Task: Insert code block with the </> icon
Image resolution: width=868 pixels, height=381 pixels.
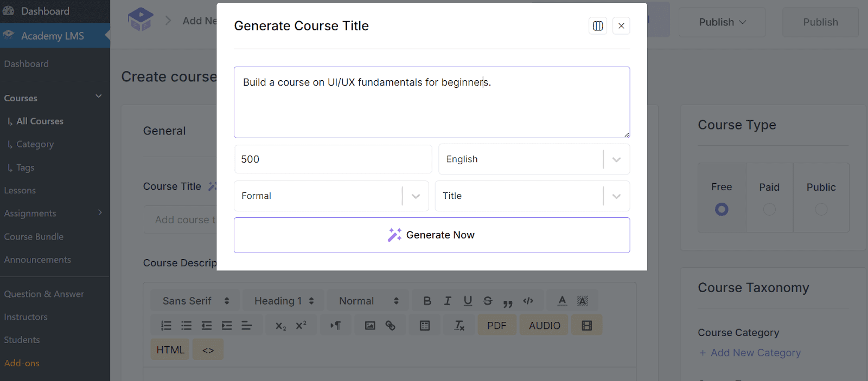Action: click(x=528, y=301)
